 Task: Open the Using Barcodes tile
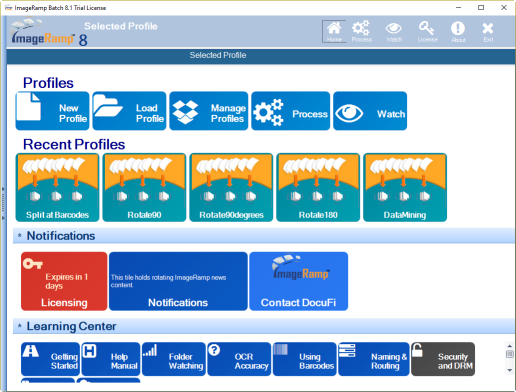click(305, 359)
